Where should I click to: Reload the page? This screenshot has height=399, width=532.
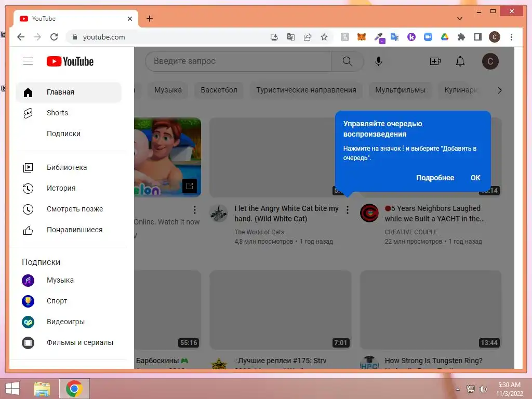click(54, 37)
